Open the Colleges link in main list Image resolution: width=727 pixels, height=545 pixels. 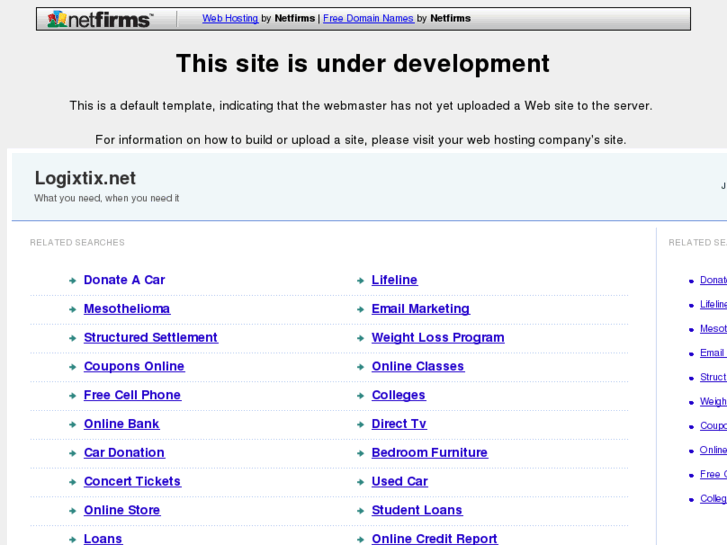pyautogui.click(x=399, y=395)
